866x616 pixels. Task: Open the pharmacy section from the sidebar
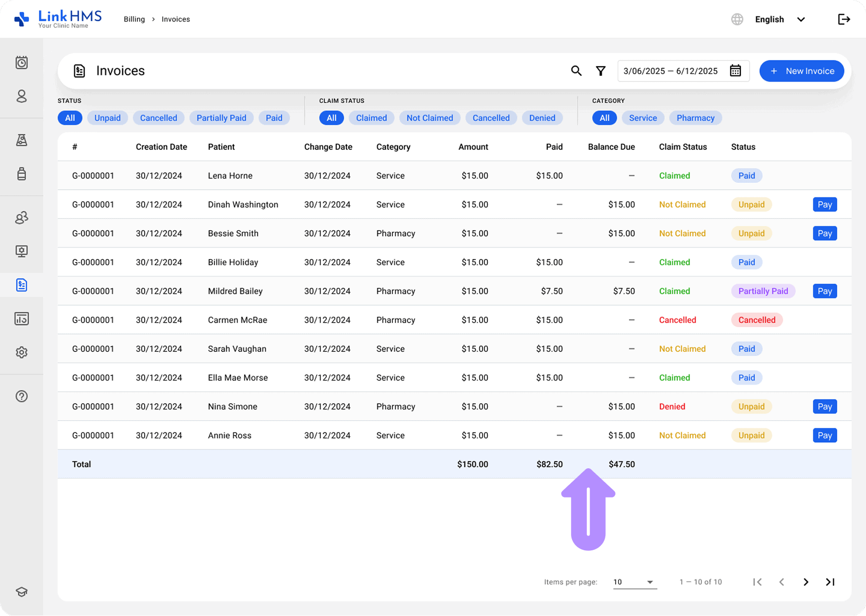point(22,174)
